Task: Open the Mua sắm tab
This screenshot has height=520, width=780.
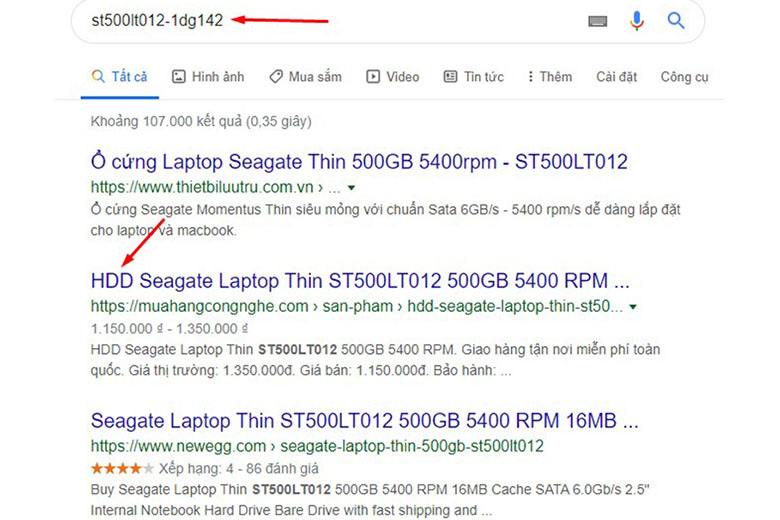Action: coord(305,77)
